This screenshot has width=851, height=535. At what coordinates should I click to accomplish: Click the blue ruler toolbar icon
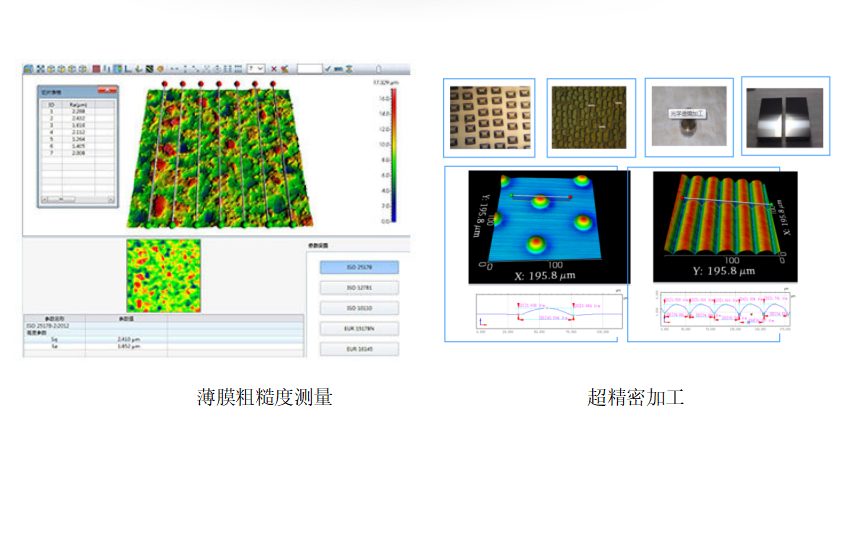tap(338, 69)
